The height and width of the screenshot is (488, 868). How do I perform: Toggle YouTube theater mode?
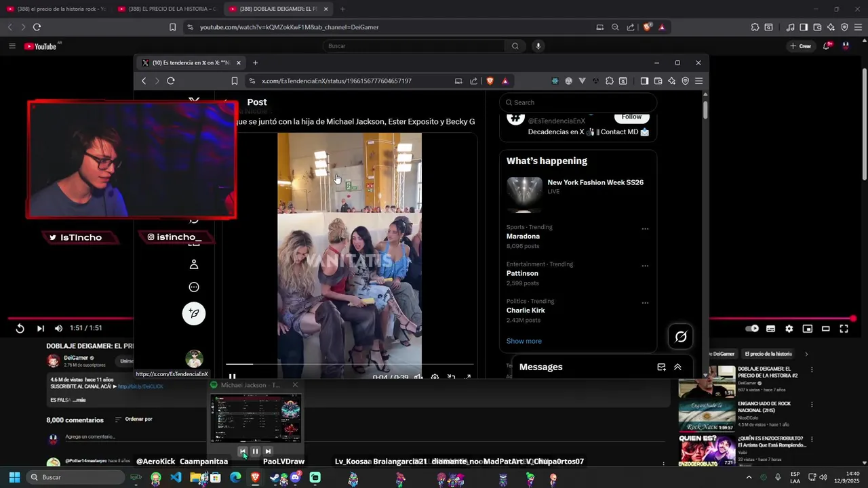(825, 329)
